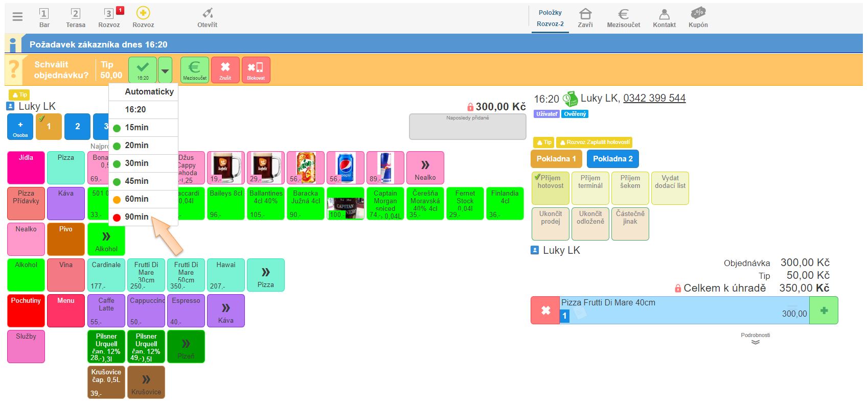Select Příjem terminál payment option
The height and width of the screenshot is (406, 868).
pos(590,188)
